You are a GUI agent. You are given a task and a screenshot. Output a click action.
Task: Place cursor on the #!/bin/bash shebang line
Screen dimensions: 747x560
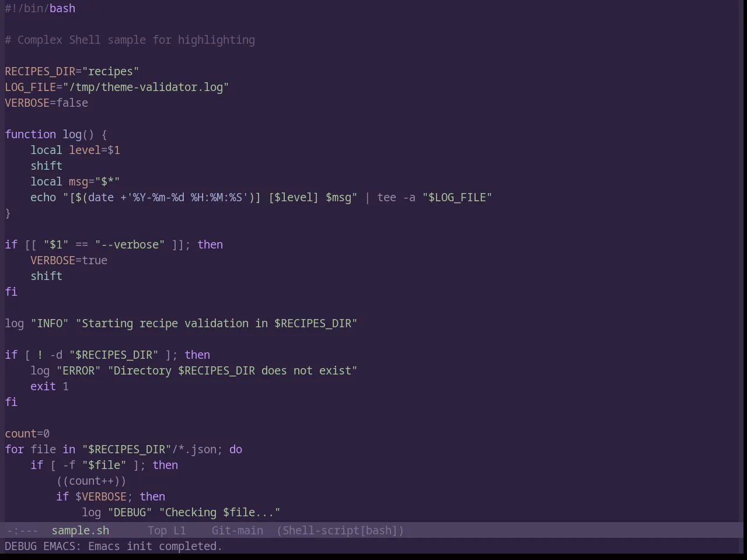tap(40, 8)
